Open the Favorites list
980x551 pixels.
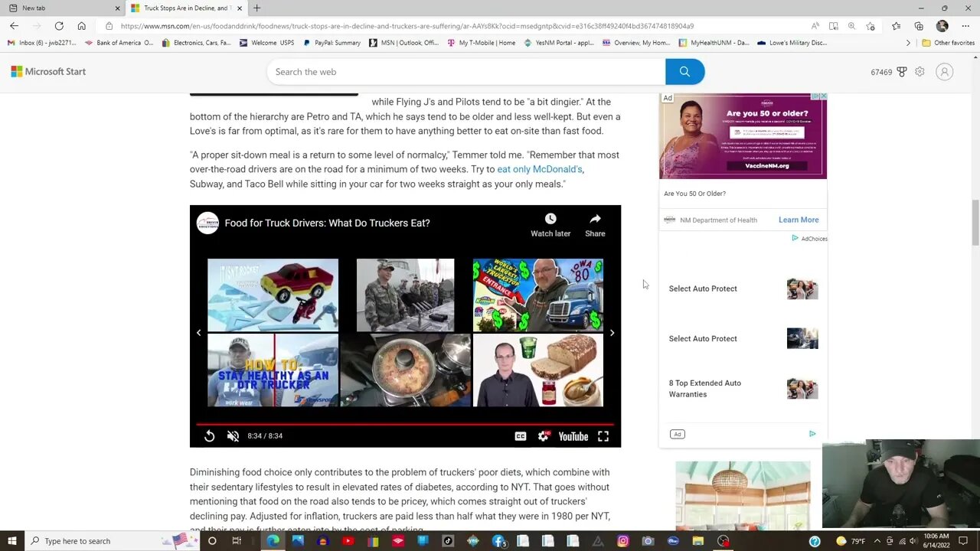[x=896, y=26]
